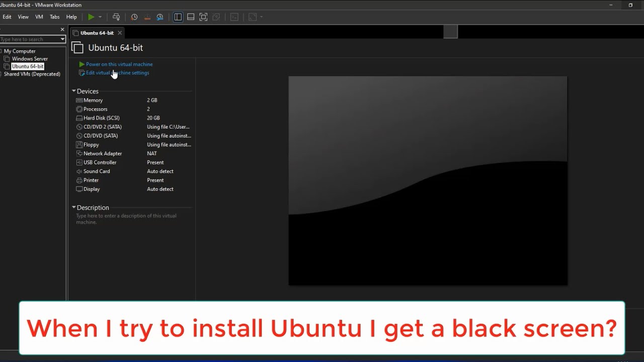Click the Hard Disk (SCSI) icon
The width and height of the screenshot is (644, 362).
point(79,118)
